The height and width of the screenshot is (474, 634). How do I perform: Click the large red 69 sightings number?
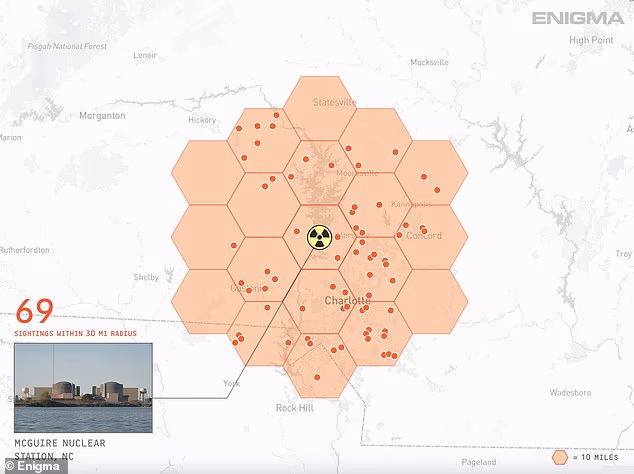coord(35,309)
